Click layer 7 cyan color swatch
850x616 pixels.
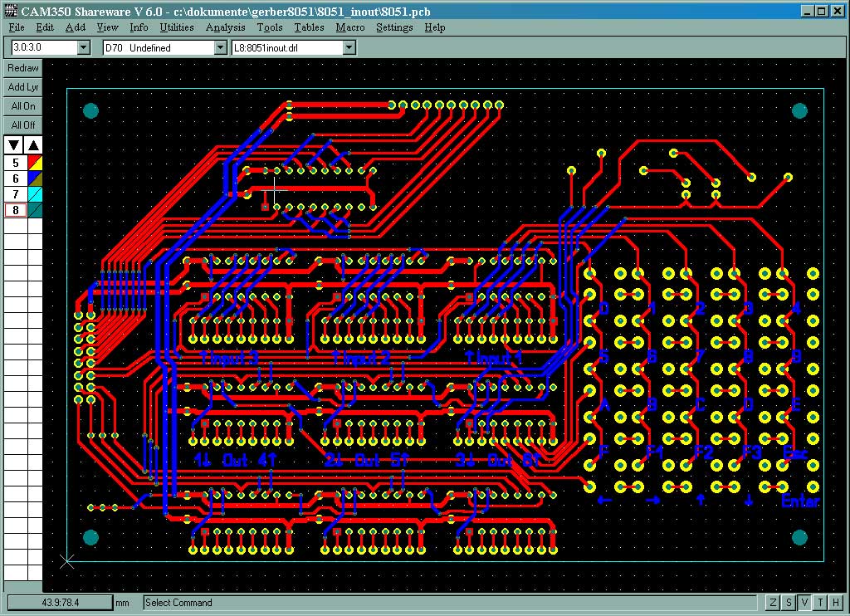[x=35, y=194]
